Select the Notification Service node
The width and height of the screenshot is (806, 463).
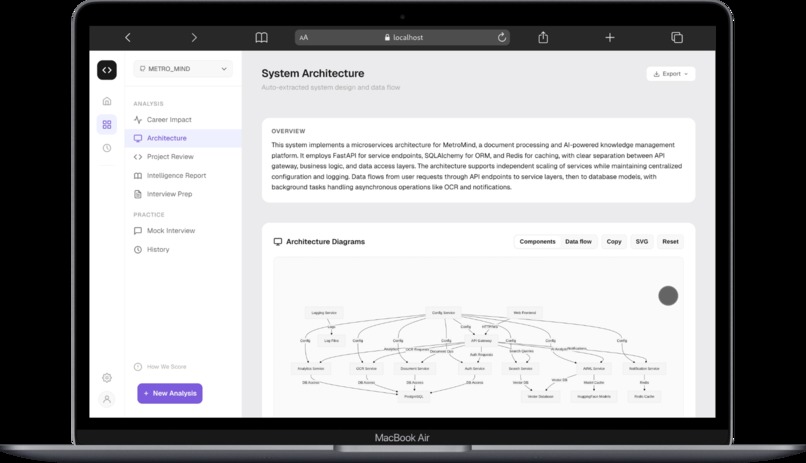coord(644,368)
